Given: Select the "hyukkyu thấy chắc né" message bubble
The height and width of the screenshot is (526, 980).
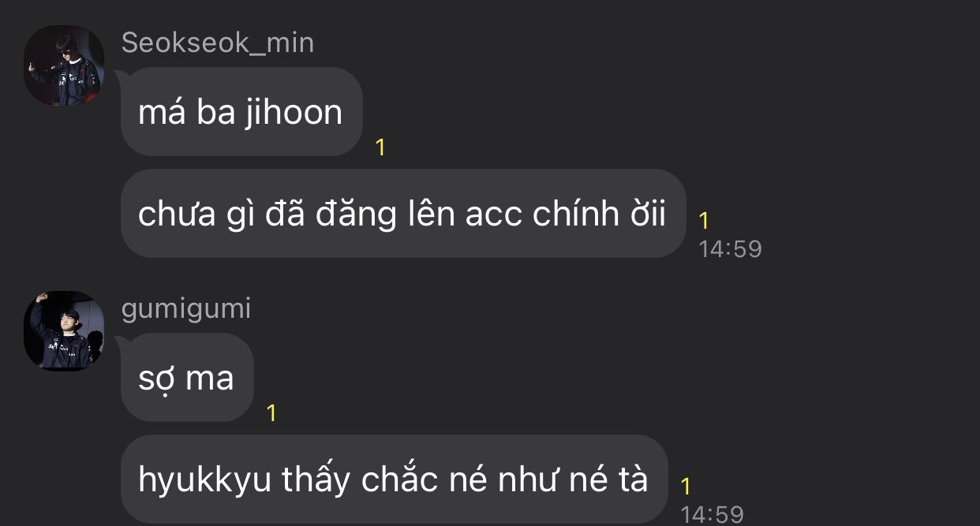Looking at the screenshot, I should click(394, 479).
